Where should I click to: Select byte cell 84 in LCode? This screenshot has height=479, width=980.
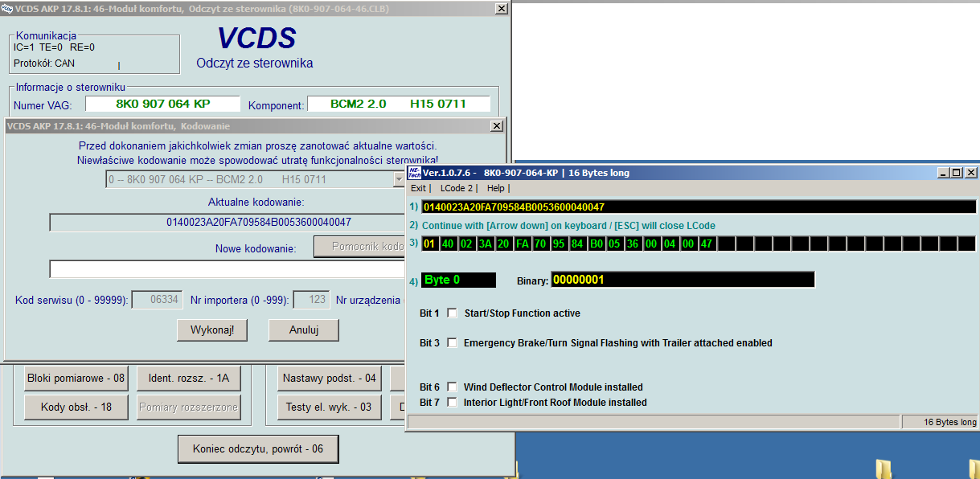point(577,244)
